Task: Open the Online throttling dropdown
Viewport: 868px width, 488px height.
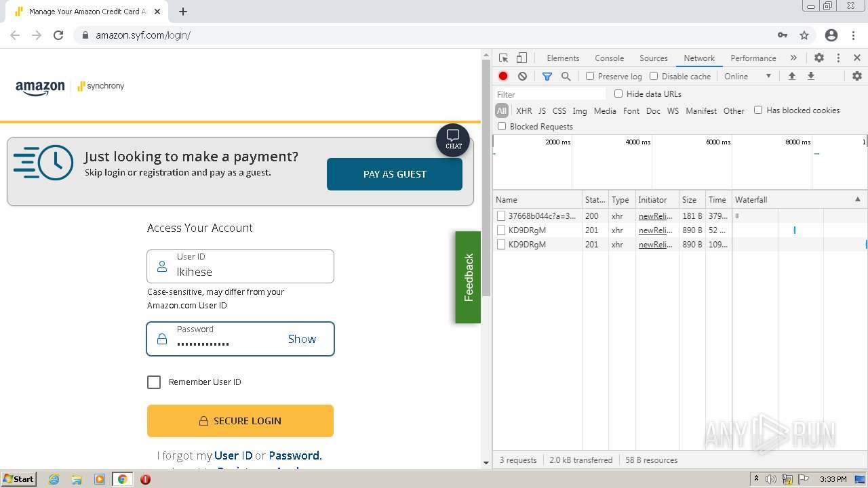Action: [748, 77]
